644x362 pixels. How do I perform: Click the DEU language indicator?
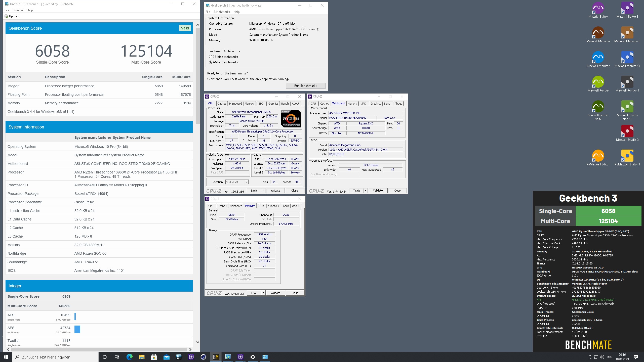610,357
